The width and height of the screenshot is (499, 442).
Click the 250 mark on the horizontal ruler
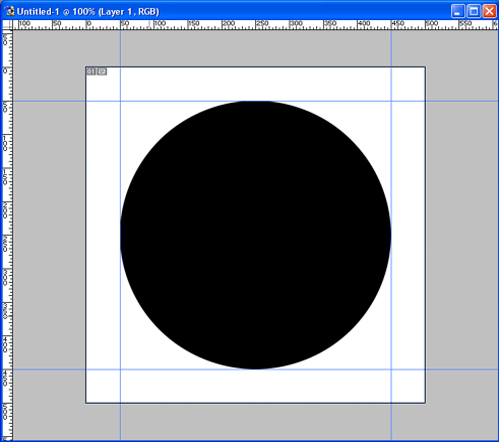point(262,23)
